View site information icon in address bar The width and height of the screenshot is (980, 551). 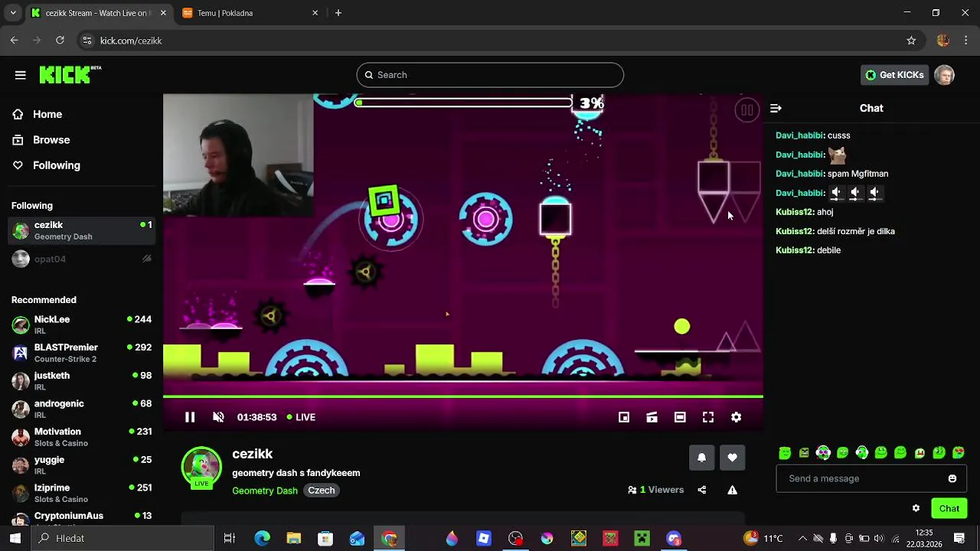(87, 41)
